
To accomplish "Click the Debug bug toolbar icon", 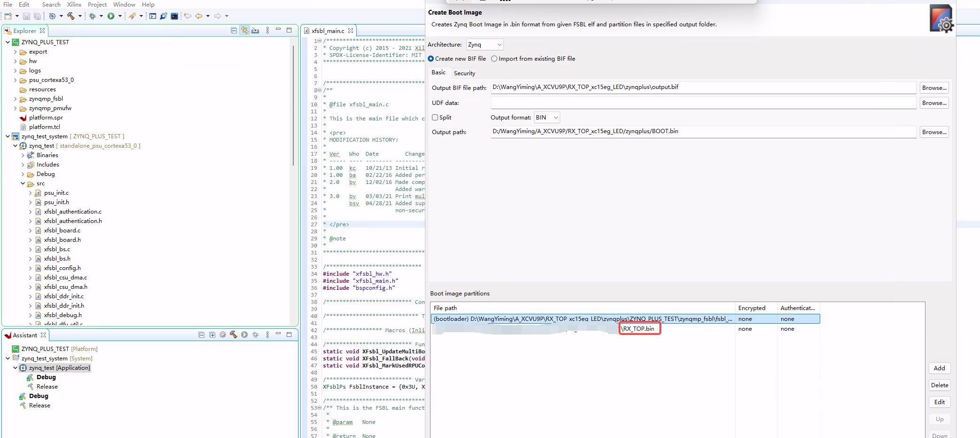I will point(93,16).
